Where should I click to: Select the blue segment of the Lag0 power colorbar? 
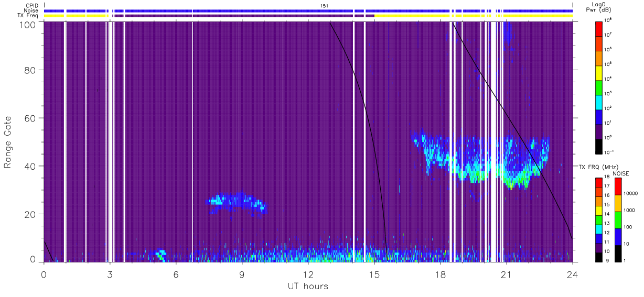[x=599, y=116]
